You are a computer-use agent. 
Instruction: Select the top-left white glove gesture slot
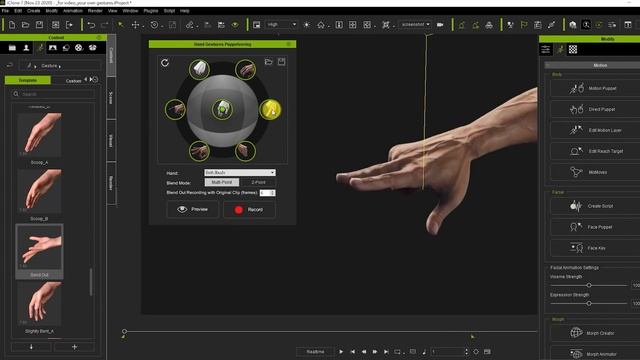(x=199, y=69)
